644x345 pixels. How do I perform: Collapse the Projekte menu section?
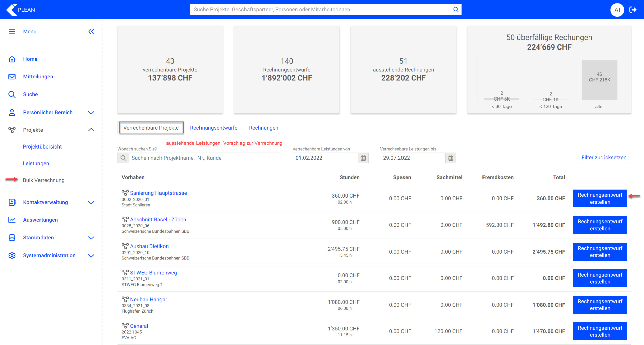click(x=91, y=130)
